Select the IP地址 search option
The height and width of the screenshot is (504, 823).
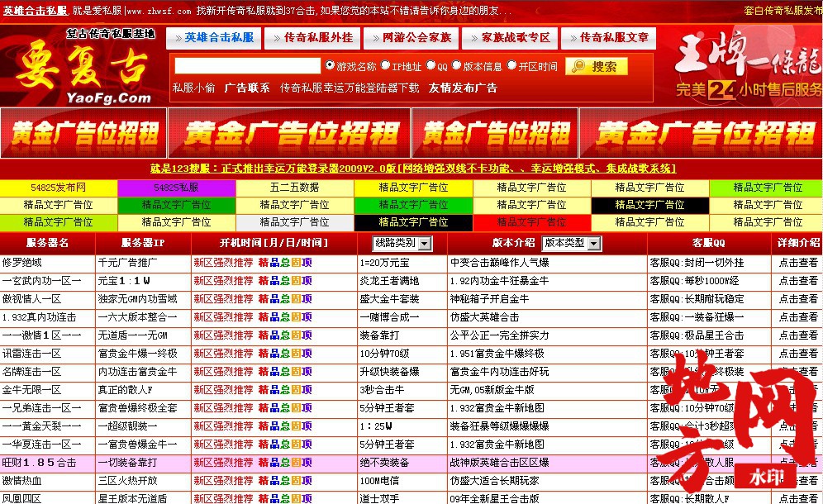(x=385, y=65)
